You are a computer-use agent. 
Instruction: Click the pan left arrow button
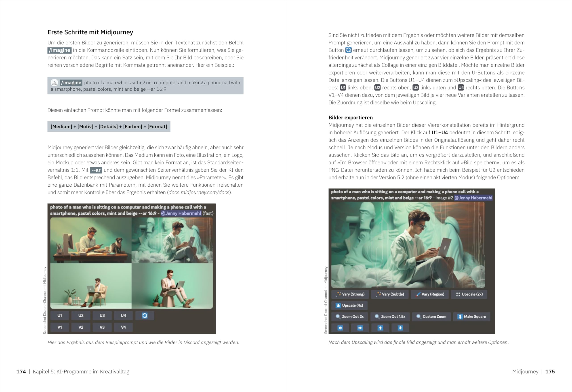click(340, 328)
